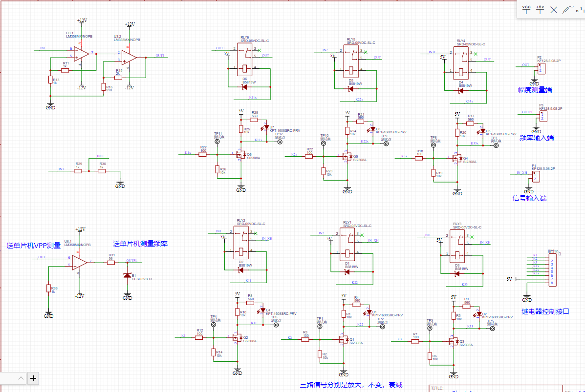This screenshot has width=585, height=392.
Task: Select relay RLY6 symbol
Action: coord(245,60)
